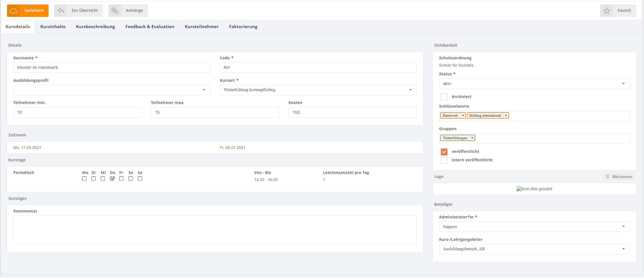
Task: Click the star favorite icon
Action: tap(607, 11)
